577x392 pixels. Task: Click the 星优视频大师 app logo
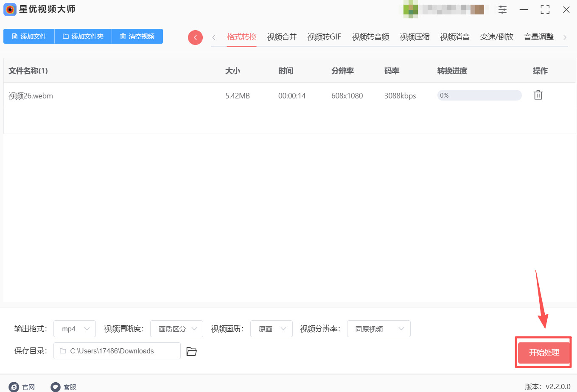coord(10,9)
